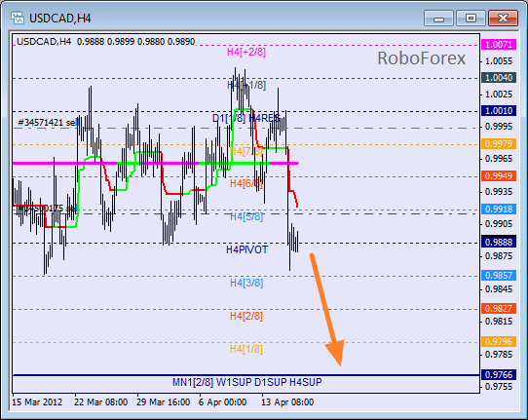Viewport: 528px width, 420px height.
Task: Click the 1.0025 price scale value
Action: pyautogui.click(x=499, y=95)
